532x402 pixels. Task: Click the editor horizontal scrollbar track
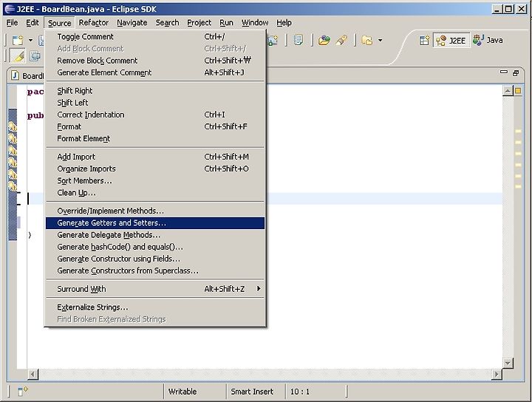click(x=265, y=374)
